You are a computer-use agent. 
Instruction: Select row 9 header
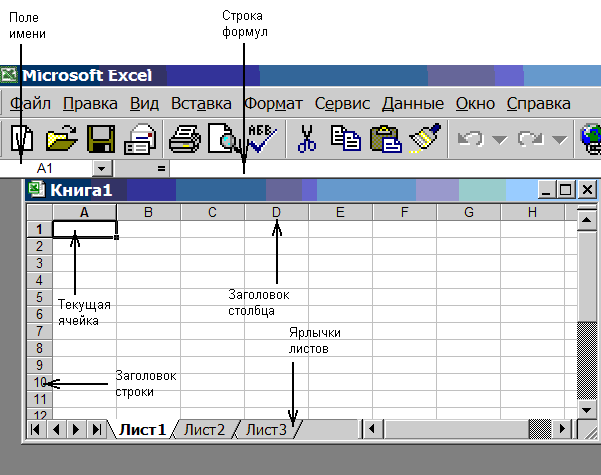click(39, 365)
